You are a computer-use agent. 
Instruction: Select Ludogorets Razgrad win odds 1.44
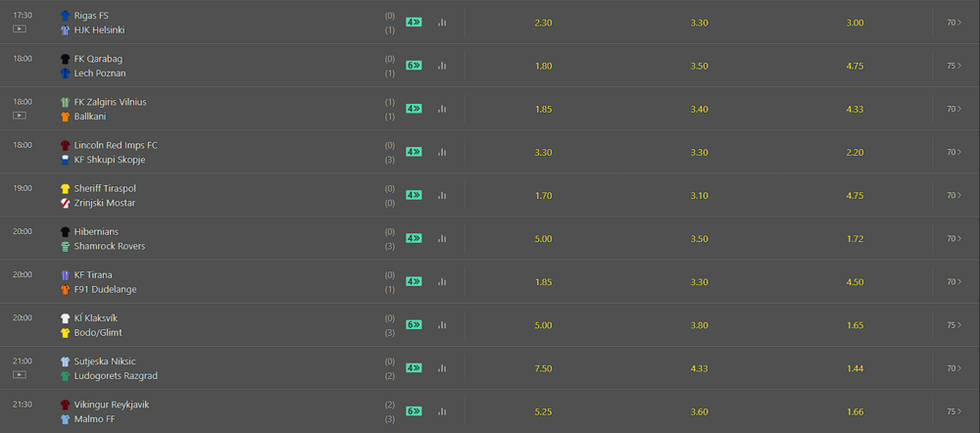855,368
